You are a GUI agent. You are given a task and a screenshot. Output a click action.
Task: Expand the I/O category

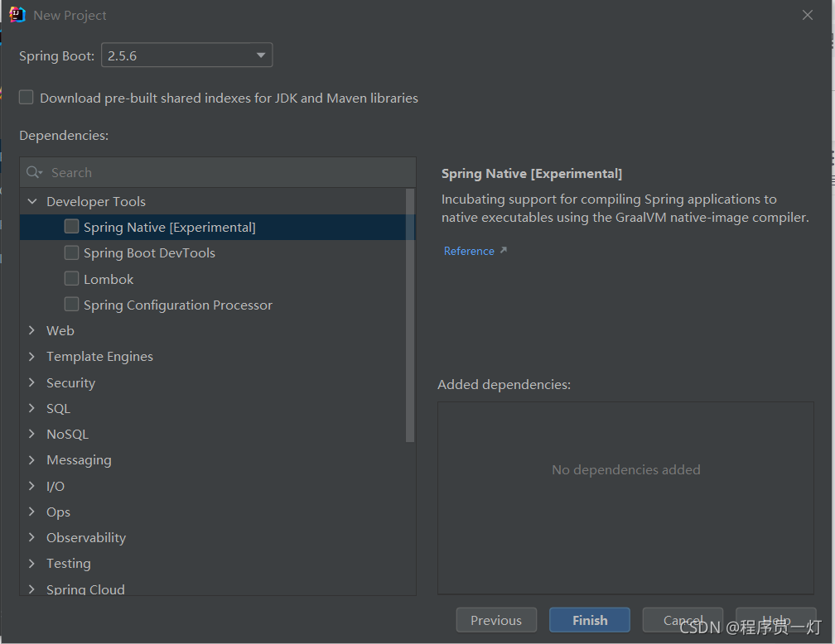coord(32,486)
